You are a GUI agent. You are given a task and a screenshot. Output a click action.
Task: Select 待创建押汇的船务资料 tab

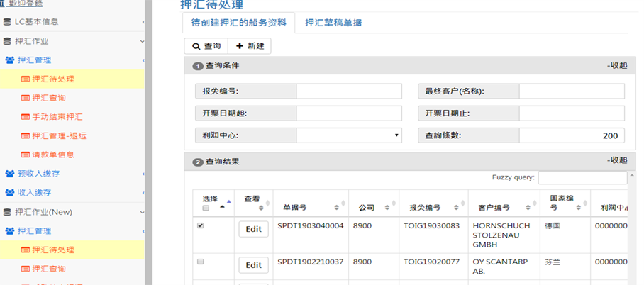pos(238,23)
